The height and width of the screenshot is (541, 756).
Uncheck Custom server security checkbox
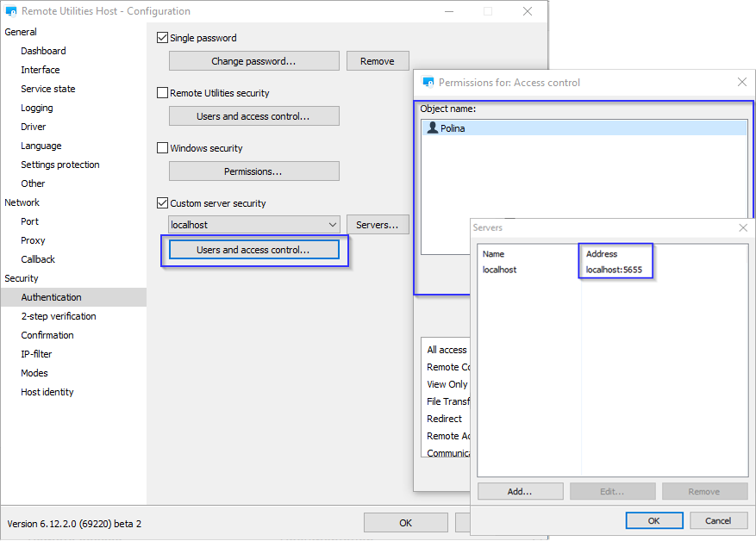pyautogui.click(x=162, y=203)
